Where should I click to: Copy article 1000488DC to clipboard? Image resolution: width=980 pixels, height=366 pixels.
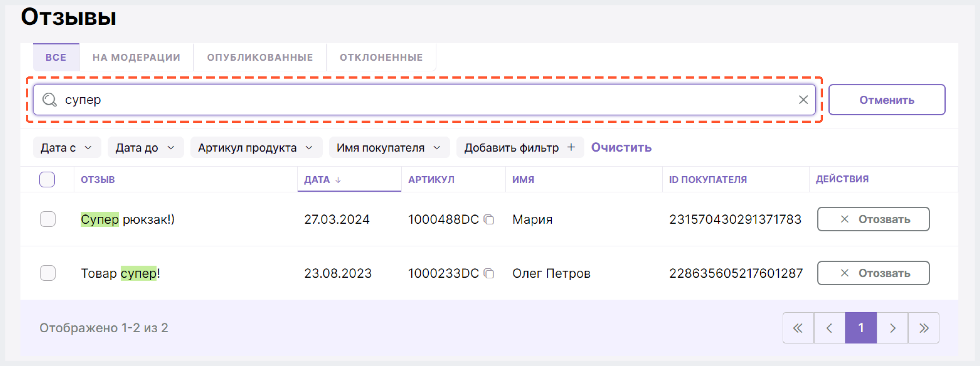tap(489, 220)
